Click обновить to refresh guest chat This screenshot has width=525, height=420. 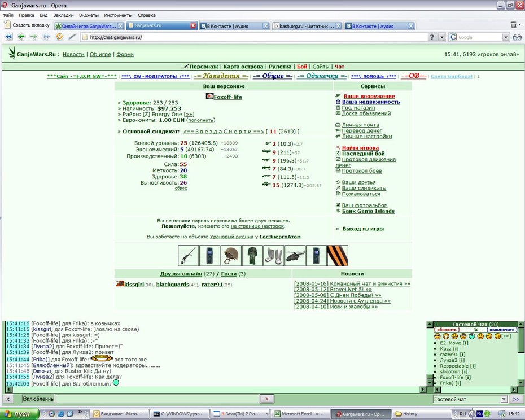(447, 330)
